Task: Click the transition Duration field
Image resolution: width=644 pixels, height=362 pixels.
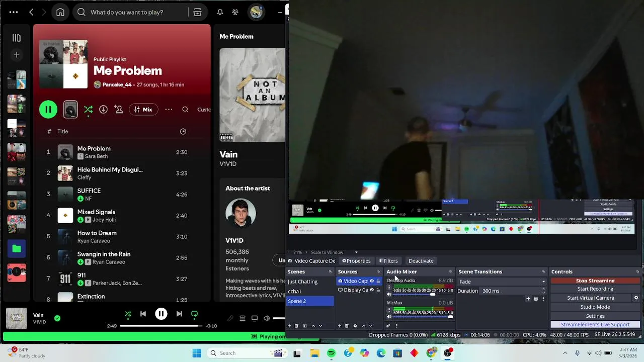Action: pyautogui.click(x=513, y=291)
